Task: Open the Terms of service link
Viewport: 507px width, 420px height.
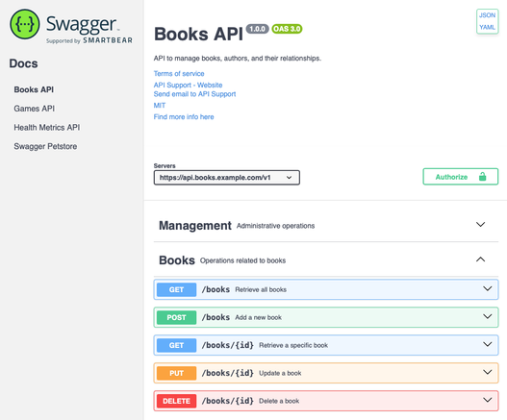Action: click(179, 74)
